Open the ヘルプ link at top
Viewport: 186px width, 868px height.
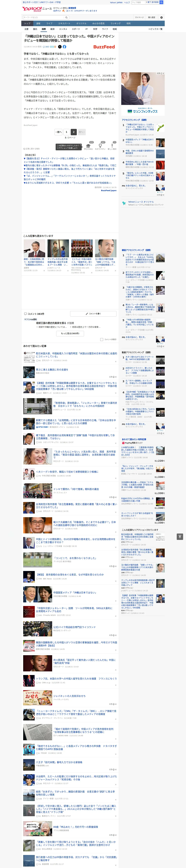(127, 2)
